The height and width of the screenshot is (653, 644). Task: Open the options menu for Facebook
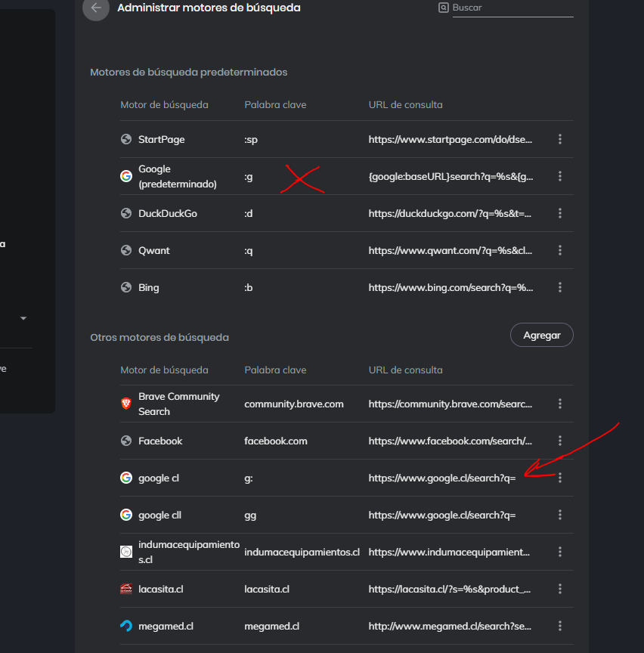(x=560, y=441)
